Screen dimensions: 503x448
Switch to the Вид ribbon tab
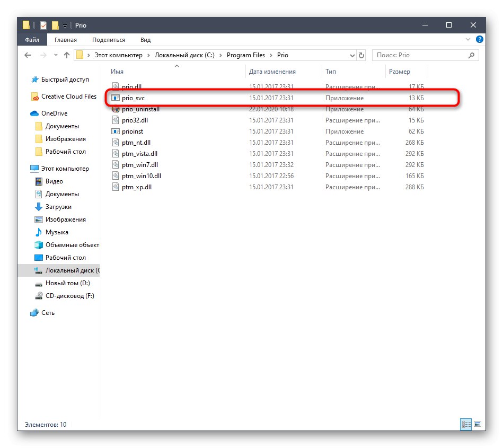coord(145,39)
